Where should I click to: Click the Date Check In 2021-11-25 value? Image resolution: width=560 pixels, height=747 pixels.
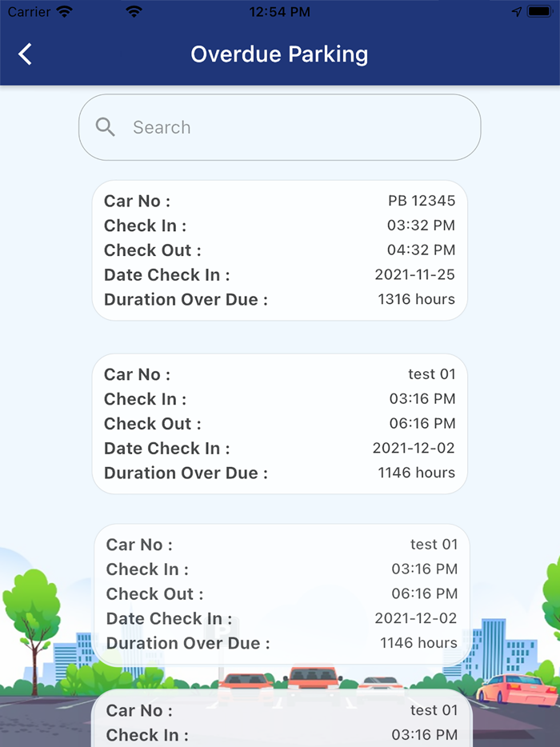point(415,274)
